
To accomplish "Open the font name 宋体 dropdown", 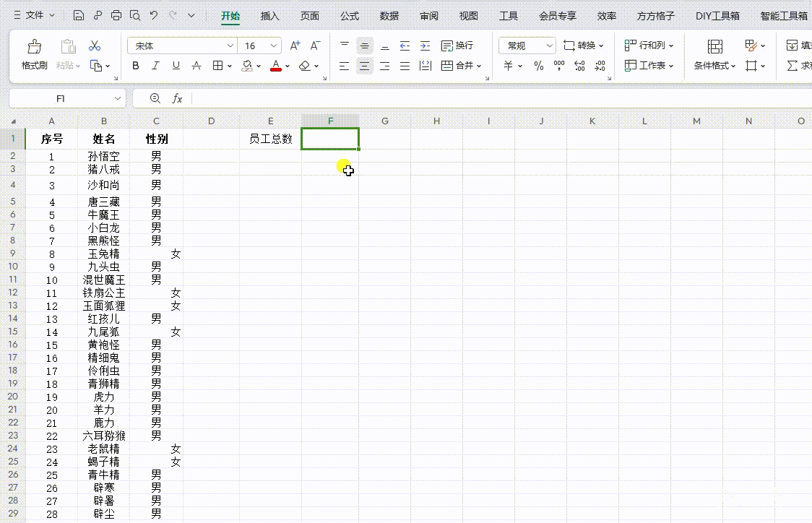I will 230,46.
